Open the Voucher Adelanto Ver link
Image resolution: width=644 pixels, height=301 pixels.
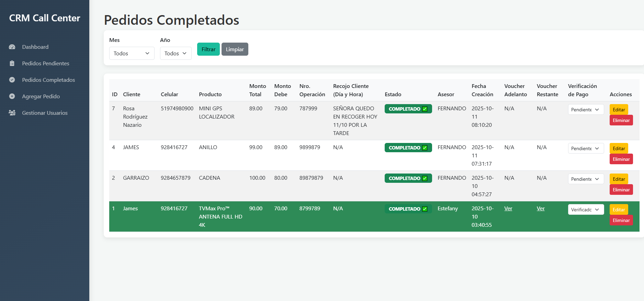coord(508,209)
